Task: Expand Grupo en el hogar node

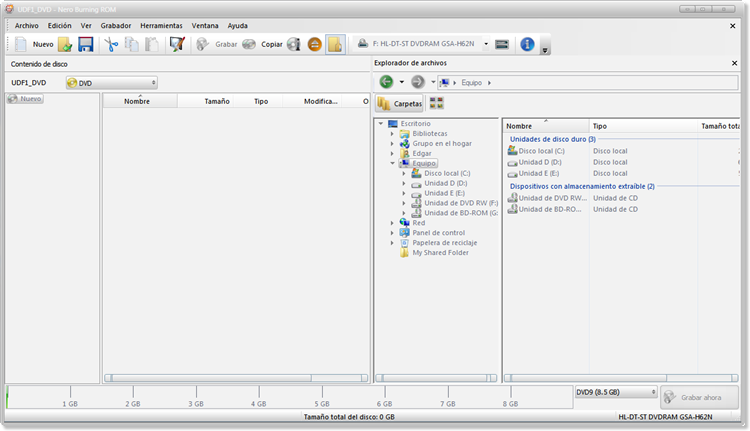Action: click(x=392, y=144)
